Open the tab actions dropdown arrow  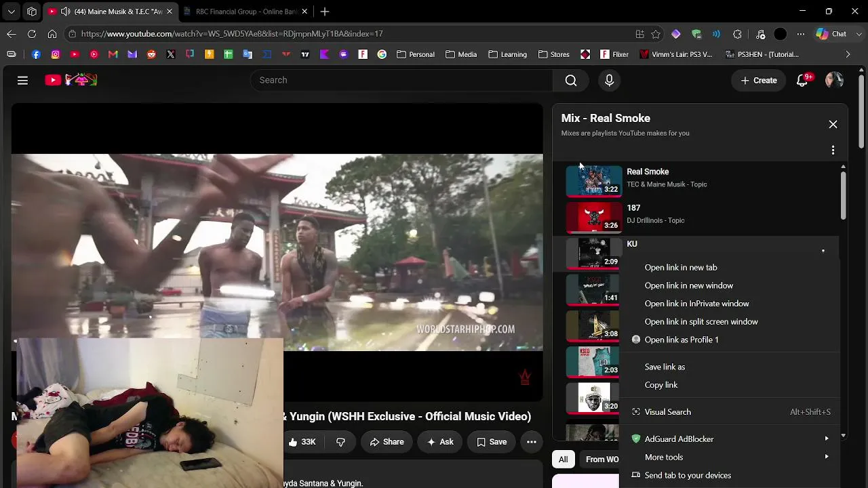pos(12,12)
